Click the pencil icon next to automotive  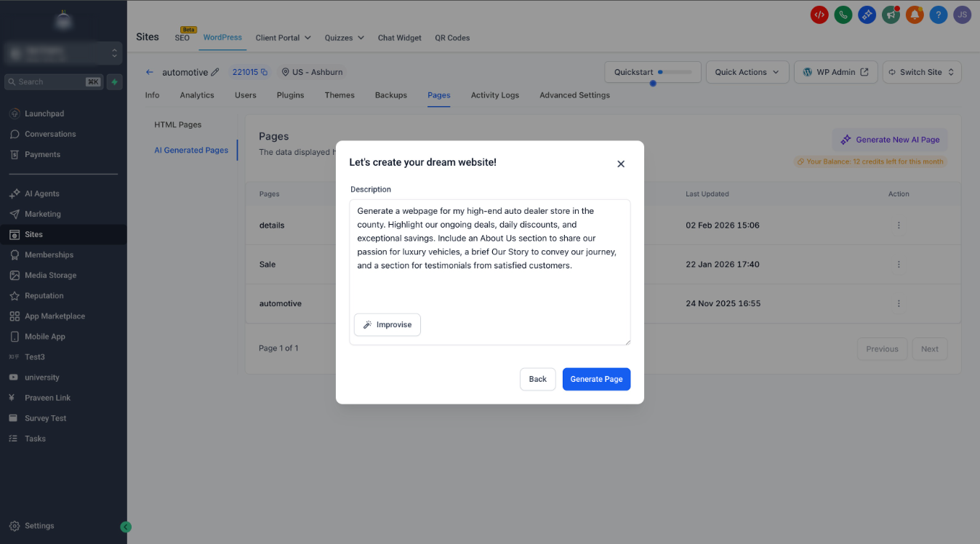coord(214,72)
